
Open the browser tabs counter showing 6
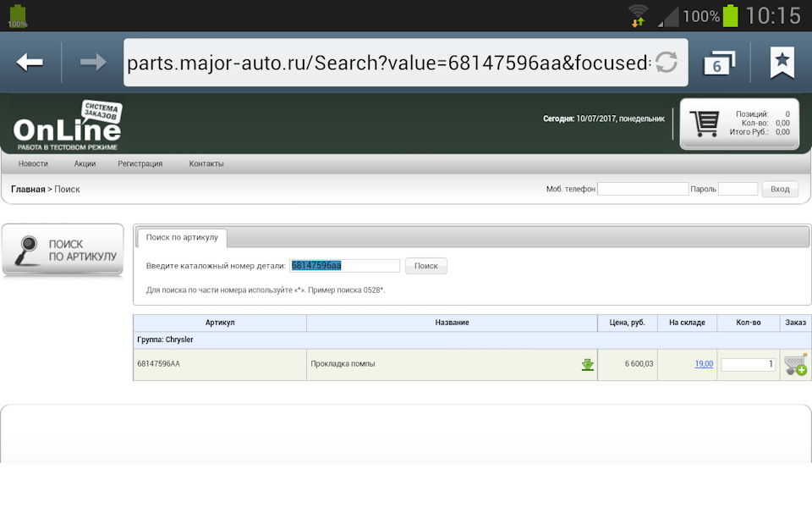tap(717, 63)
